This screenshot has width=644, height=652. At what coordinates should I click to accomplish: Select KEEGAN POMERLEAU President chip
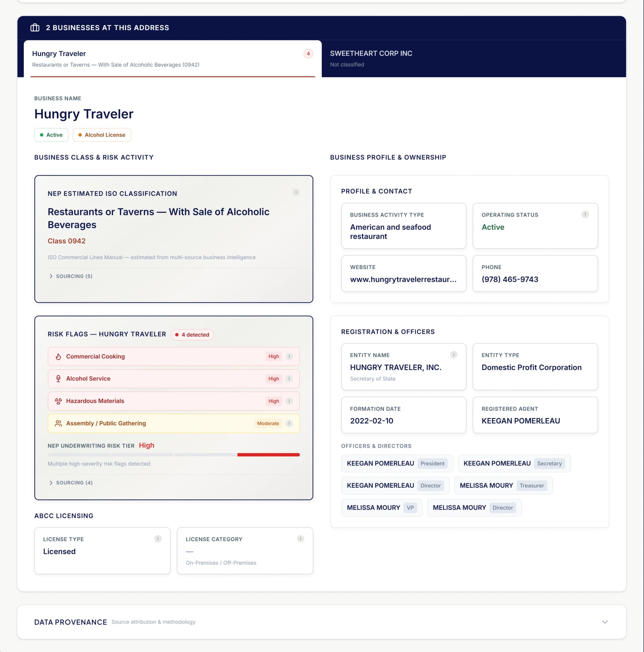[x=397, y=463]
